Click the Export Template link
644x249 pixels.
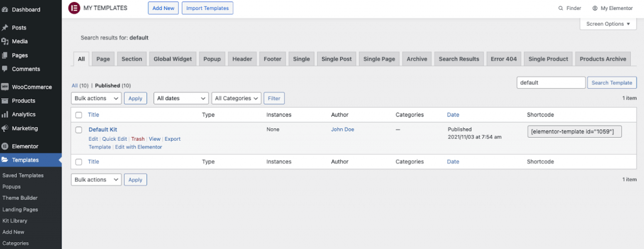172,139
